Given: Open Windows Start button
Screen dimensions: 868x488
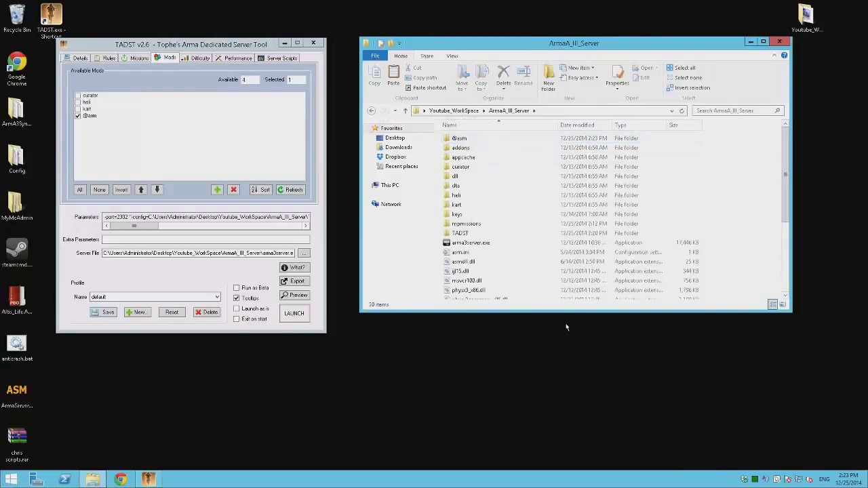Looking at the screenshot, I should pyautogui.click(x=12, y=479).
